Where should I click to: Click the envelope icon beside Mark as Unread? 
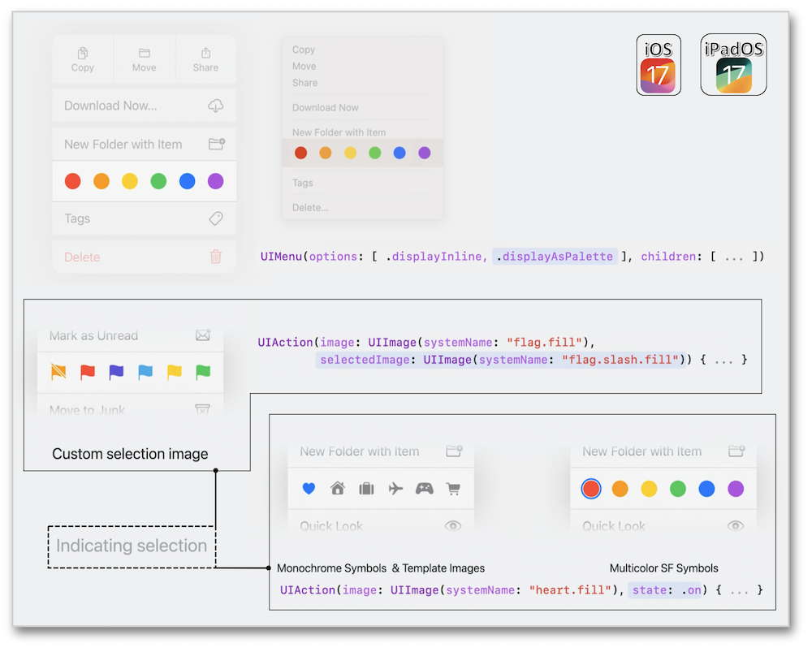pos(203,335)
